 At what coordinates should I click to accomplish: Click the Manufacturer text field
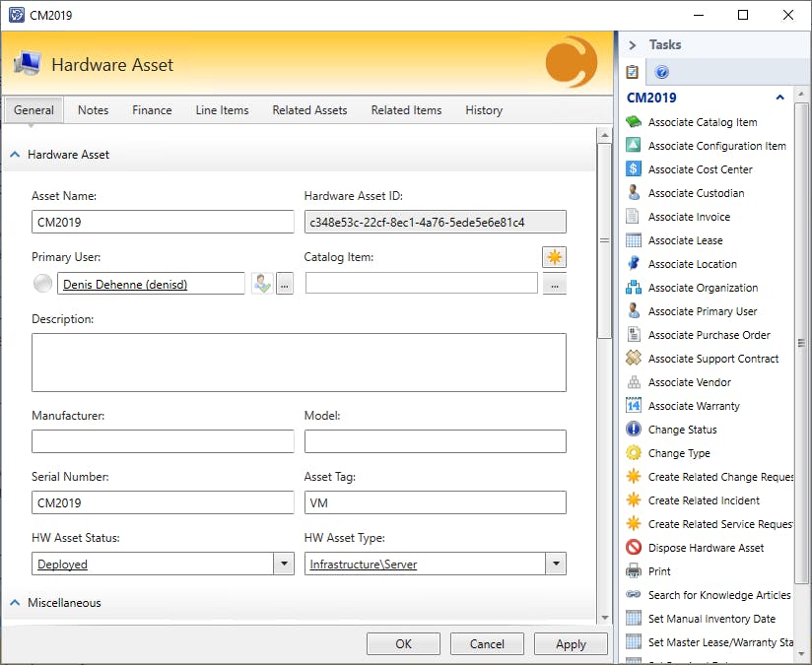coord(163,441)
